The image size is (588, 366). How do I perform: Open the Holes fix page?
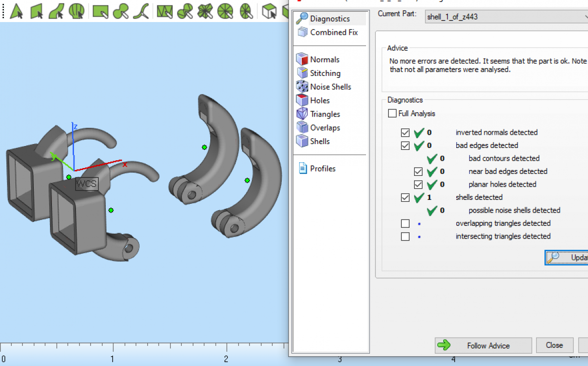click(x=319, y=100)
